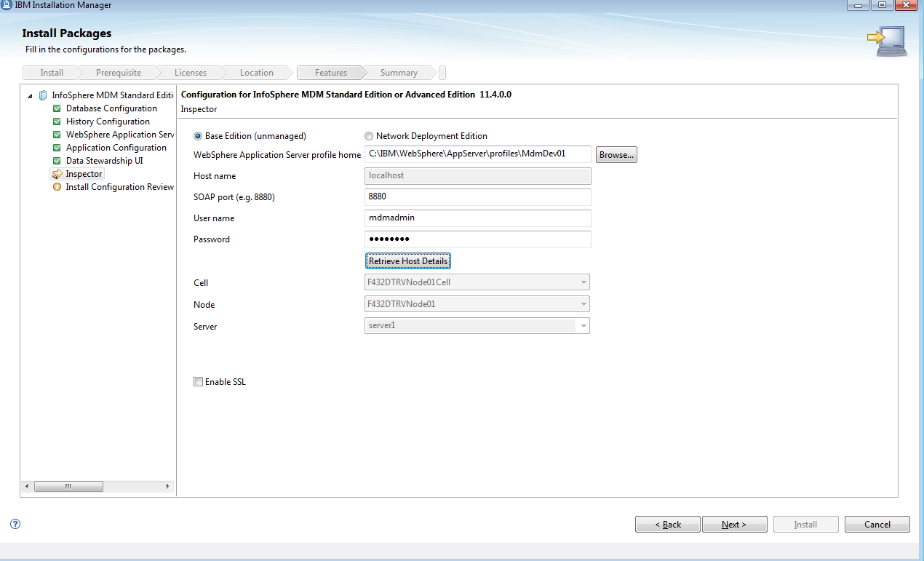Click the tree horizontal scrollbar thumb
This screenshot has height=561, width=924.
pyautogui.click(x=68, y=486)
